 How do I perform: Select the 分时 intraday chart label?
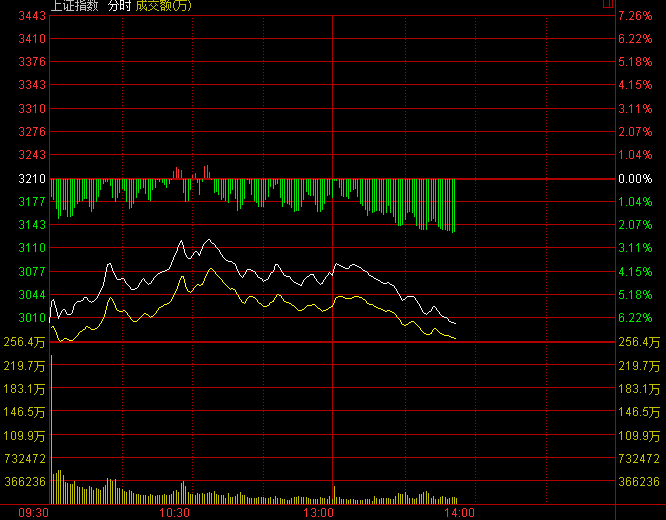119,6
